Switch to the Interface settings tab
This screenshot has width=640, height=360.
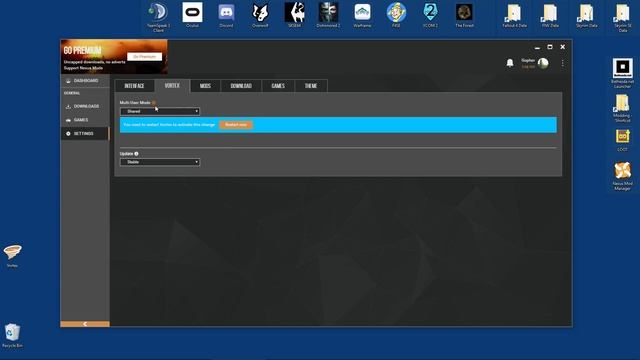pyautogui.click(x=134, y=86)
